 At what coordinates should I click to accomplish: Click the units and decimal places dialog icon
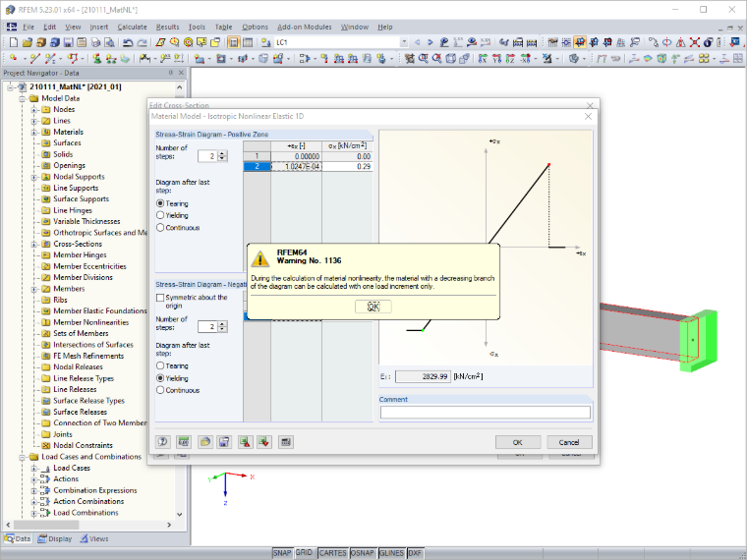click(184, 442)
